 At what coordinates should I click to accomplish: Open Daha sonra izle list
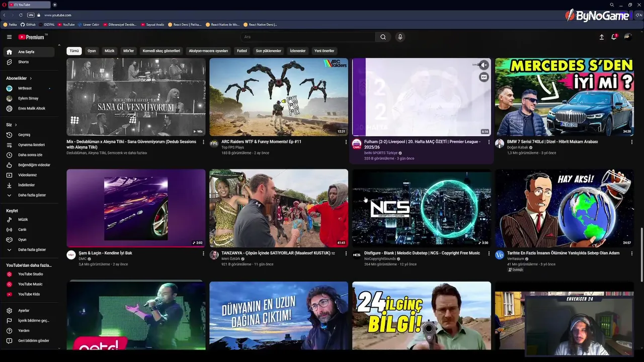point(29,155)
